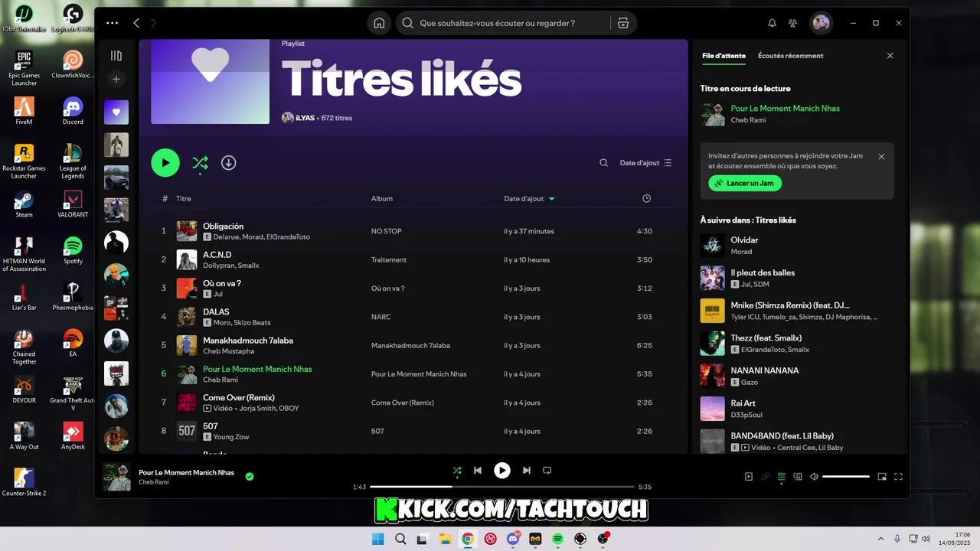Open the Cheb Mustapha artist link

tap(228, 351)
